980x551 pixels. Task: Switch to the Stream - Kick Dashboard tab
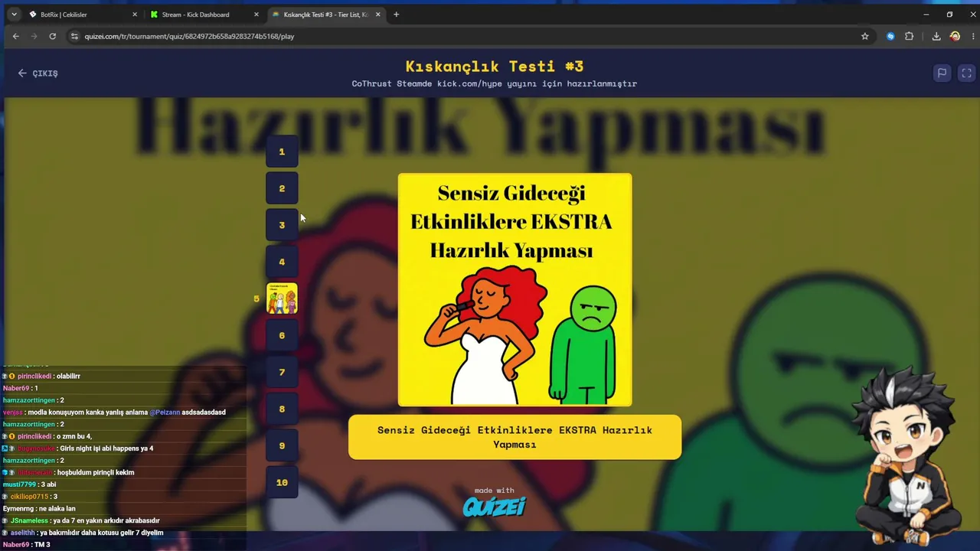click(x=204, y=15)
